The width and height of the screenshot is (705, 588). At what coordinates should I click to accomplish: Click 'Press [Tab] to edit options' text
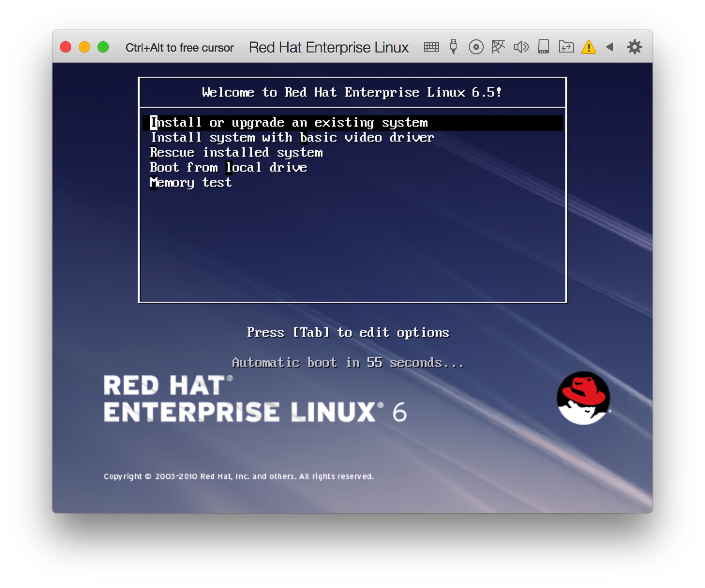pos(348,332)
